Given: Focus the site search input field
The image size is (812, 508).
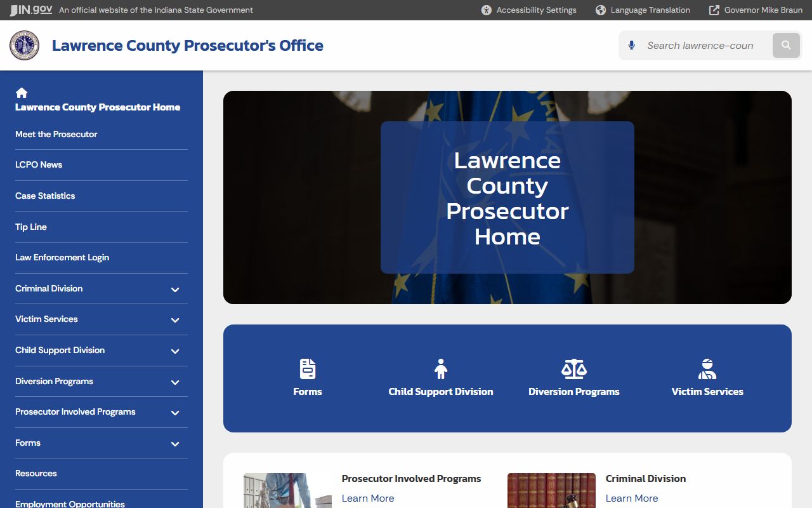Looking at the screenshot, I should 700,46.
